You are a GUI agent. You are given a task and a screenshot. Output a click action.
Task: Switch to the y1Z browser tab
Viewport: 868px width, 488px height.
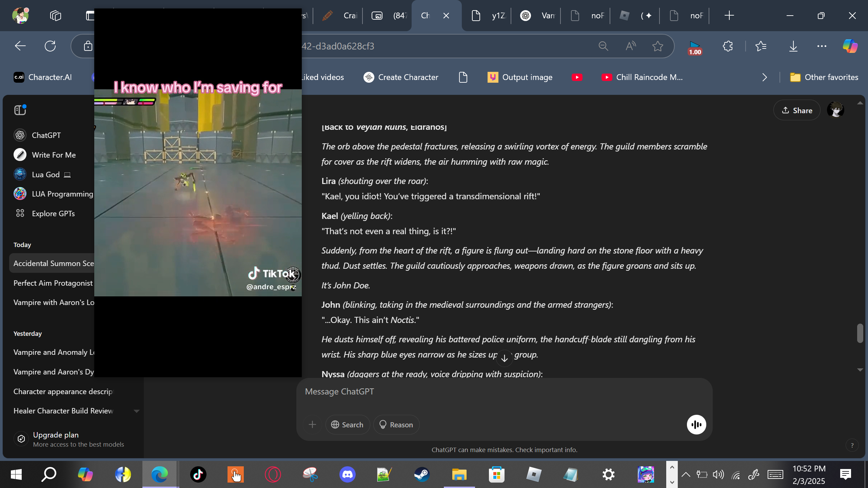[487, 16]
